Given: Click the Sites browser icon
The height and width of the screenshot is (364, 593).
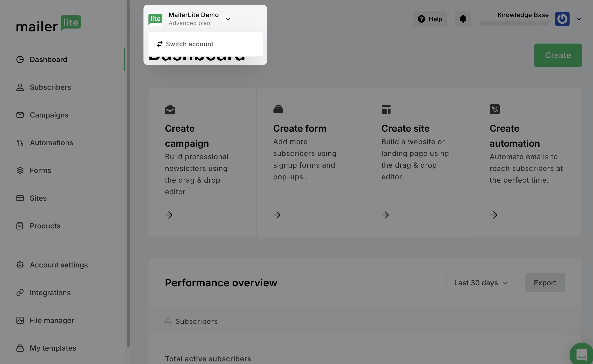Looking at the screenshot, I should coord(20,198).
